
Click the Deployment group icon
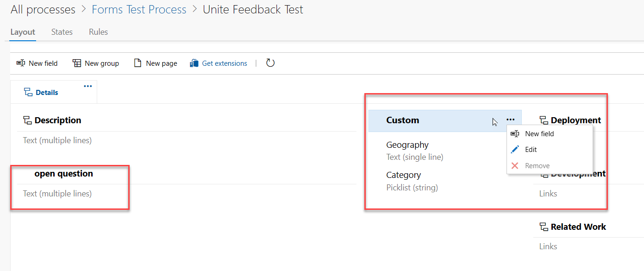point(544,120)
